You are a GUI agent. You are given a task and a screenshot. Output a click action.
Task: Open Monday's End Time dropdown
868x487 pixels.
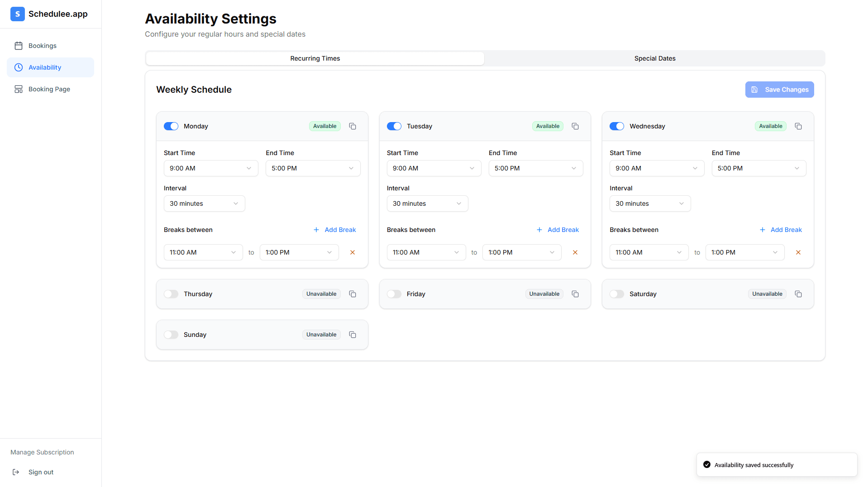point(313,168)
